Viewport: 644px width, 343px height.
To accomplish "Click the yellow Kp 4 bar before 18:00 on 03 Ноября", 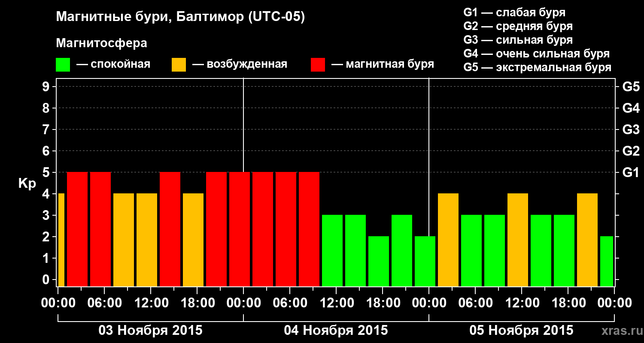I will (x=193, y=240).
